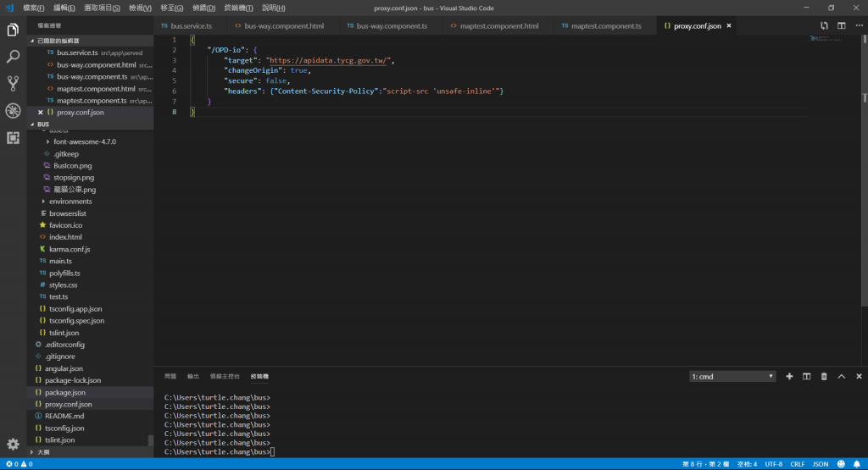Open the editor More Actions ellipsis
The height and width of the screenshot is (470, 868).
coord(859,25)
